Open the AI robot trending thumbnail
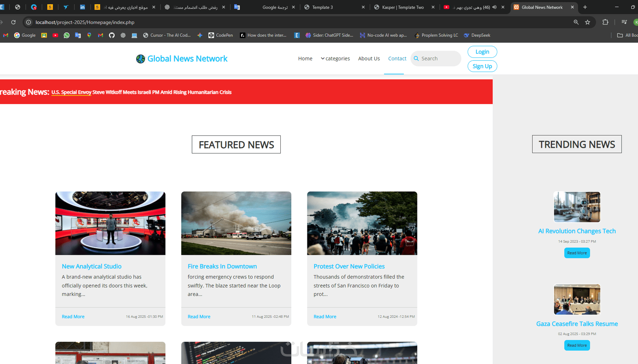Viewport: 638px width, 364px height. [x=577, y=207]
